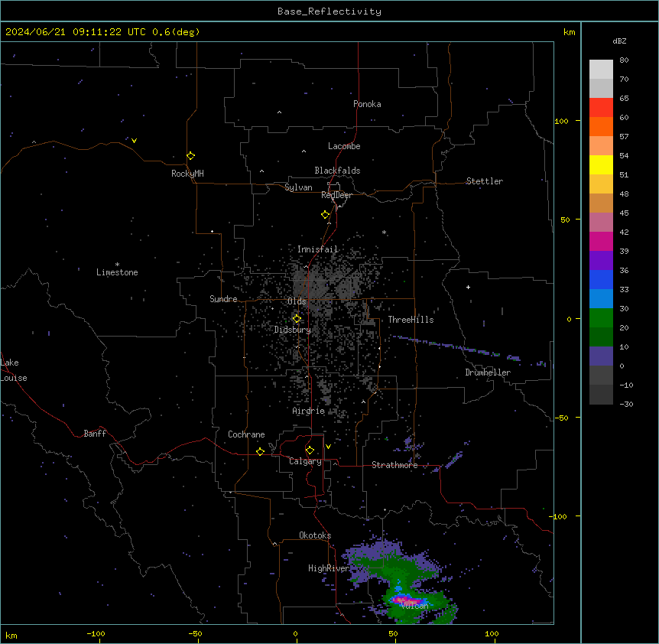The height and width of the screenshot is (644, 659).
Task: Click the green 20-30 dBZ legend swatch
Action: tap(601, 318)
